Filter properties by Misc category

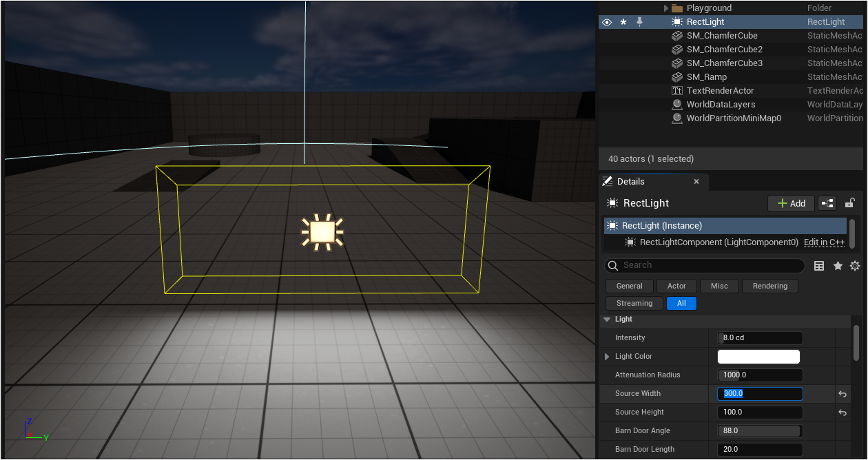[x=719, y=286]
